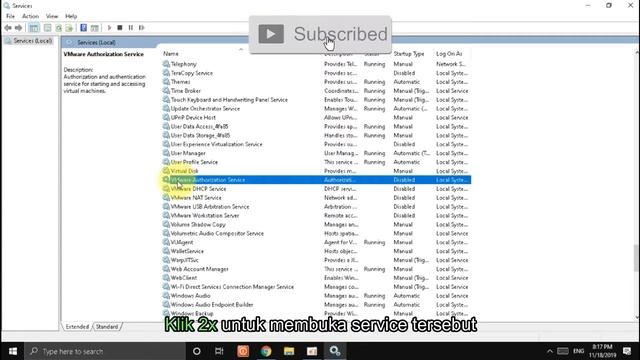
Task: Select the UPnP Device Host row
Action: 316,118
